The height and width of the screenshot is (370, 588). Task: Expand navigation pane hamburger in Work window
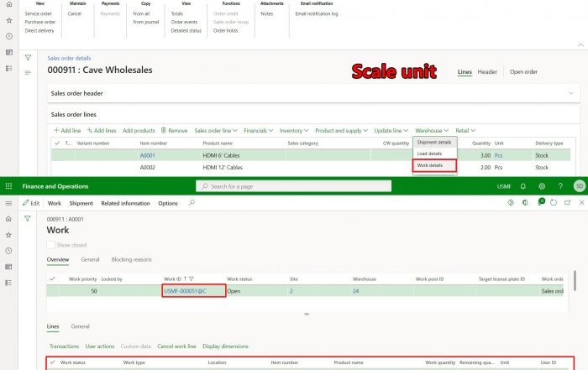(8, 203)
